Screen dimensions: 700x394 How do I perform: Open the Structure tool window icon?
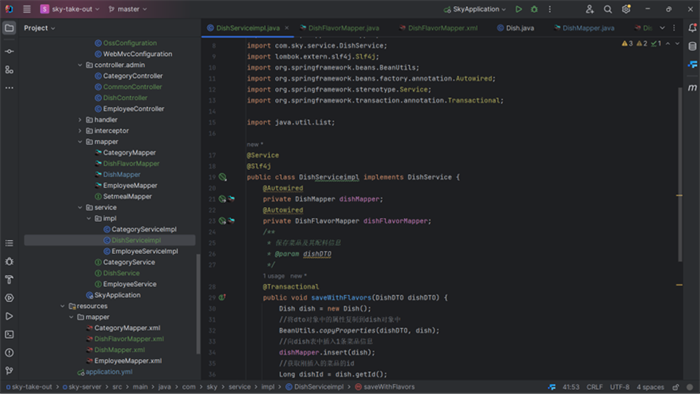[x=9, y=70]
